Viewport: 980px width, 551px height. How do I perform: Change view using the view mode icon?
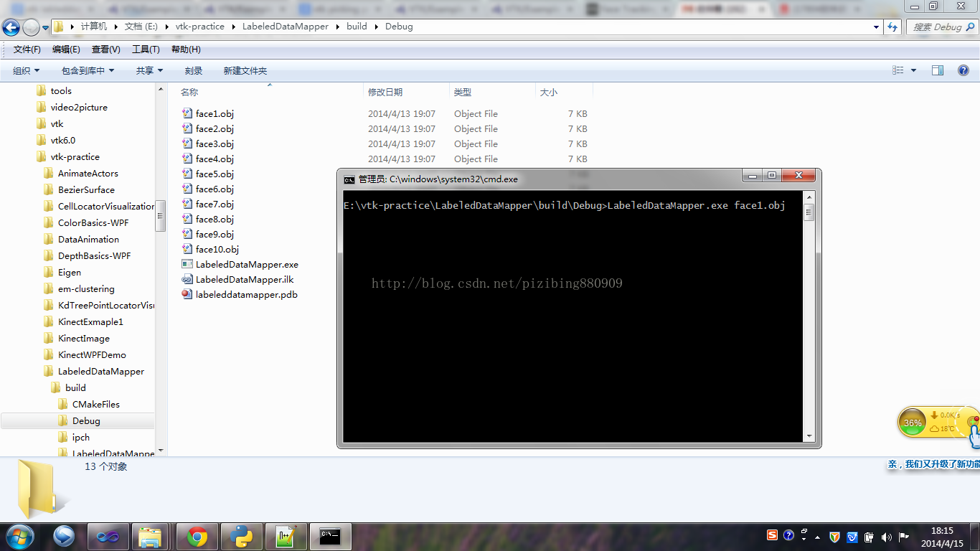point(898,70)
